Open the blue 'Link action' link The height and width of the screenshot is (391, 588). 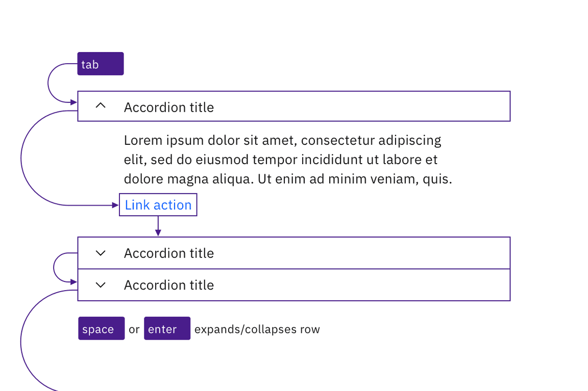[x=158, y=205]
